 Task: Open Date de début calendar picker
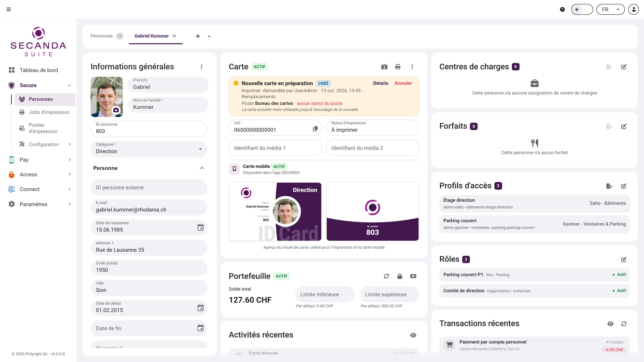pyautogui.click(x=201, y=308)
